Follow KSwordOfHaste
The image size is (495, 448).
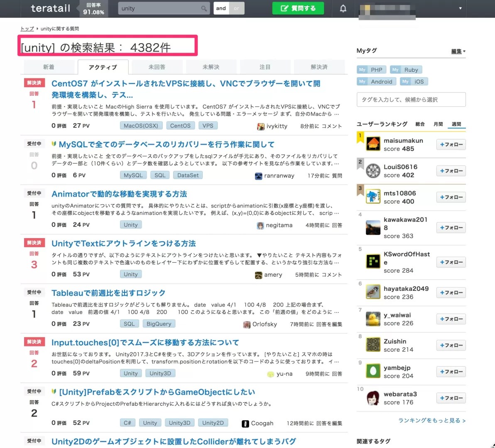[451, 262]
